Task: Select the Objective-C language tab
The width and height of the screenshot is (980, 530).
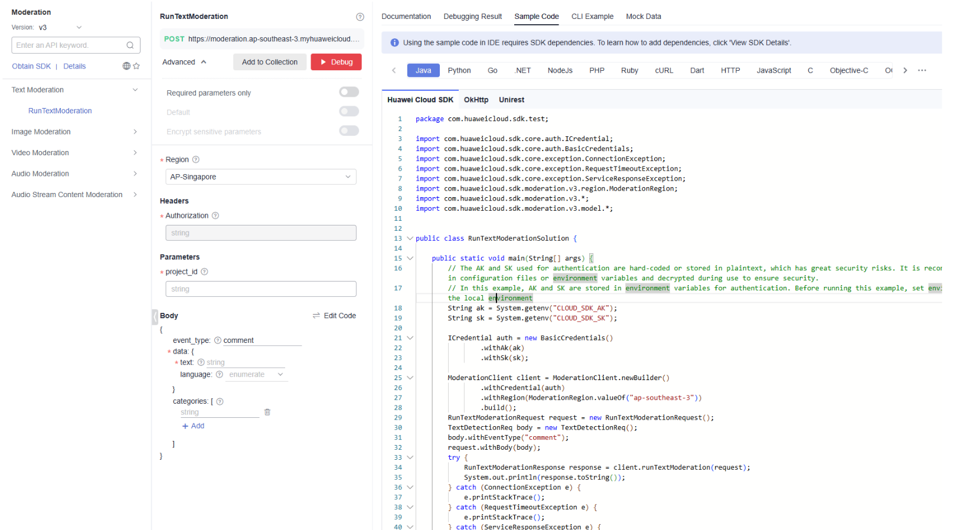Action: (849, 70)
